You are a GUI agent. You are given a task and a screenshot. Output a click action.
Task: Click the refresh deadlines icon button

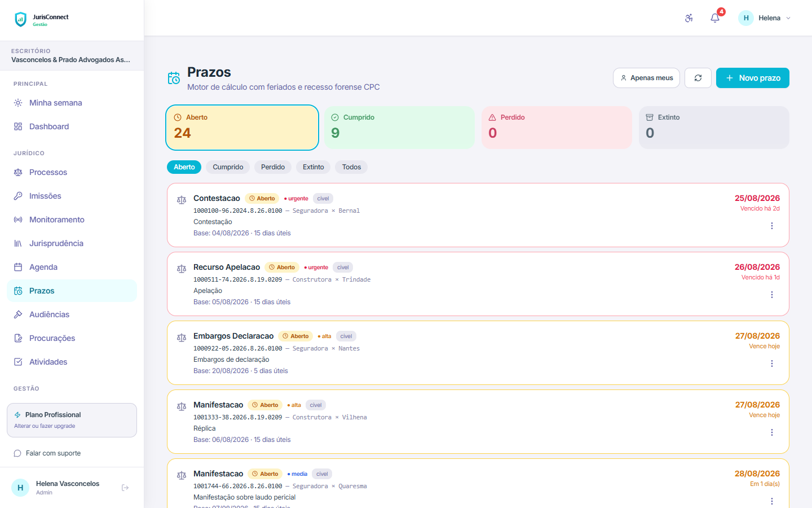click(698, 78)
